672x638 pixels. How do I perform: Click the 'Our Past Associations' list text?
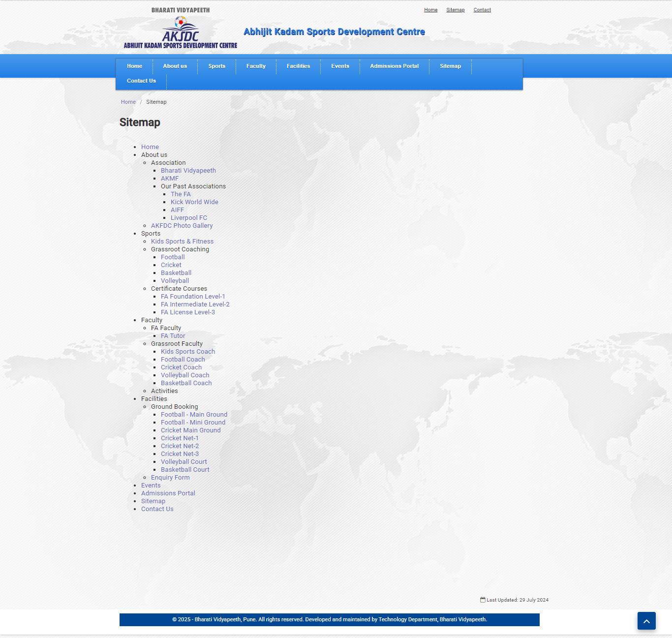click(x=193, y=186)
